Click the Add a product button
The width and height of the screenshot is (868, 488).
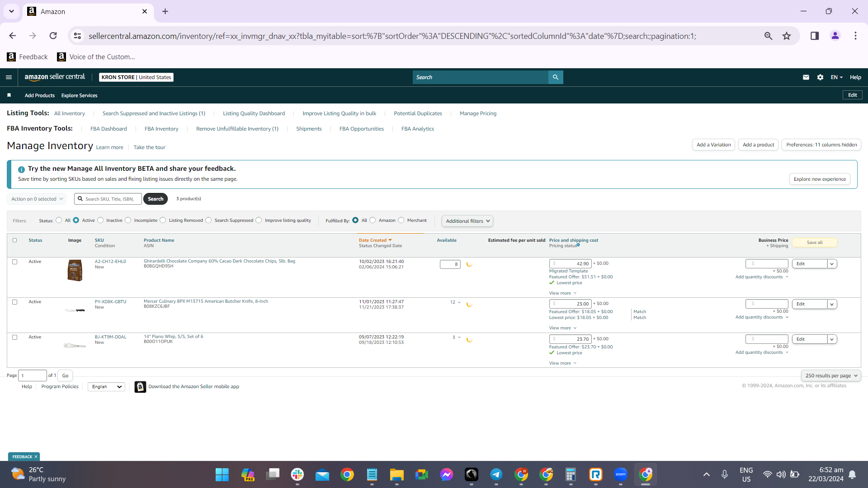click(758, 145)
